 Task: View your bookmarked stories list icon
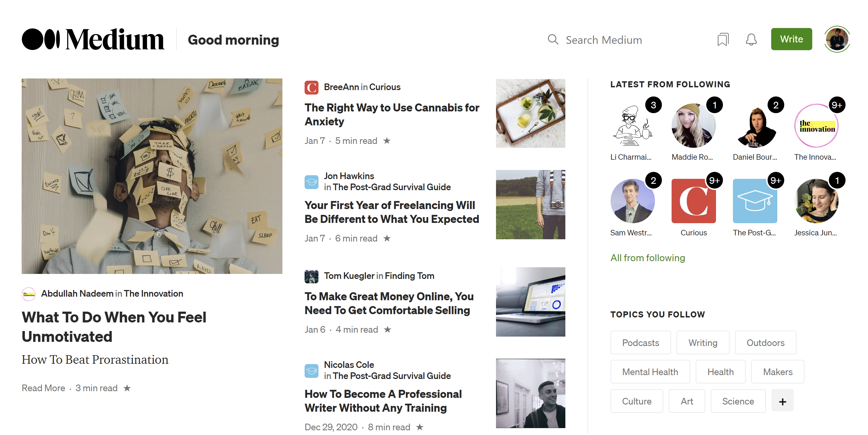[723, 39]
